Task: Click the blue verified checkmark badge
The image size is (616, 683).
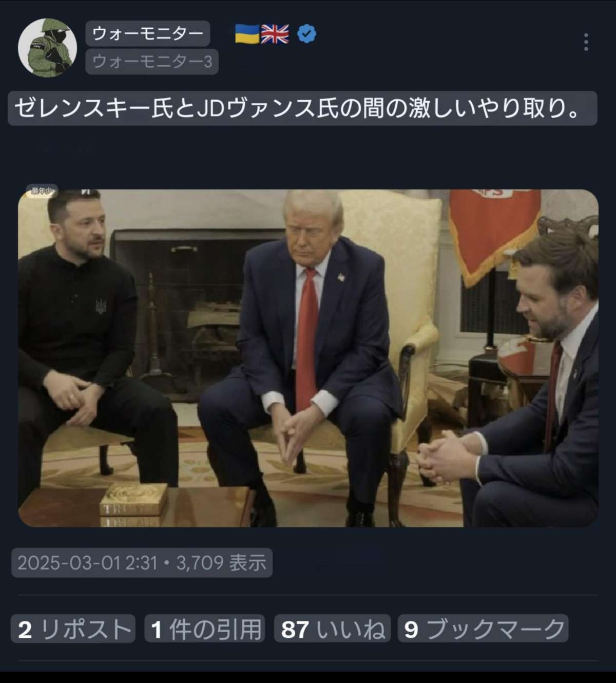Action: [306, 34]
